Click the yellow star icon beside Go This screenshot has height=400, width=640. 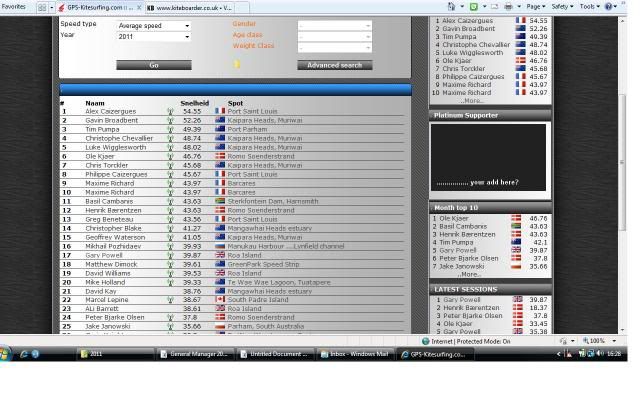click(237, 65)
